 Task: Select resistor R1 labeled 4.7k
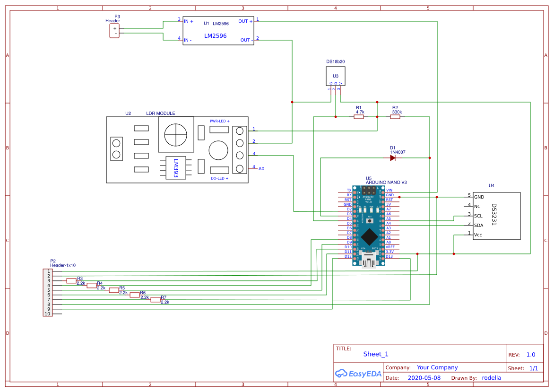click(359, 116)
